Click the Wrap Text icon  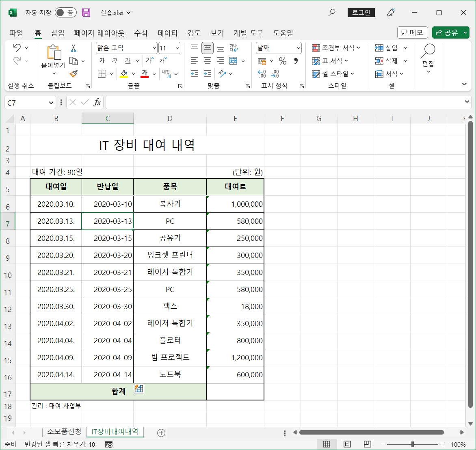[x=234, y=48]
